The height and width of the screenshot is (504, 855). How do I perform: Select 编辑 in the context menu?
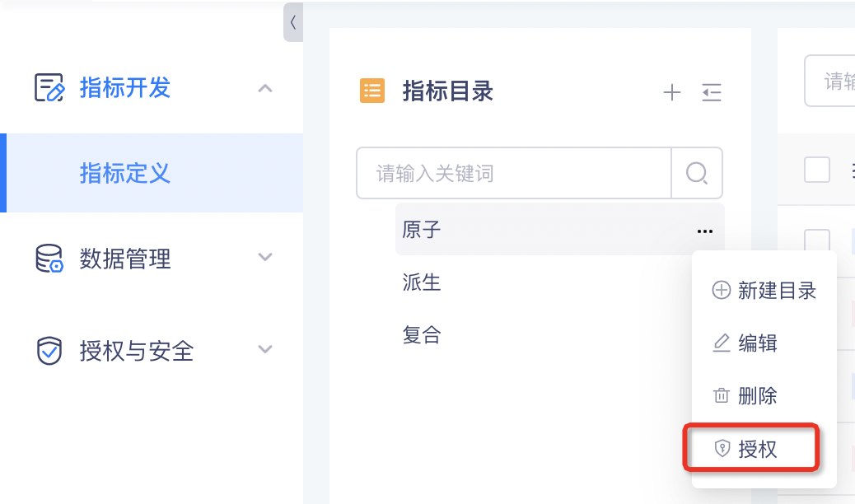tap(745, 343)
